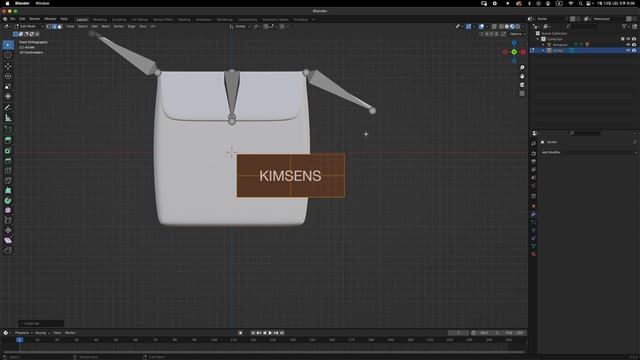Select the Loop Cut tool
This screenshot has width=640, height=360.
click(8, 171)
